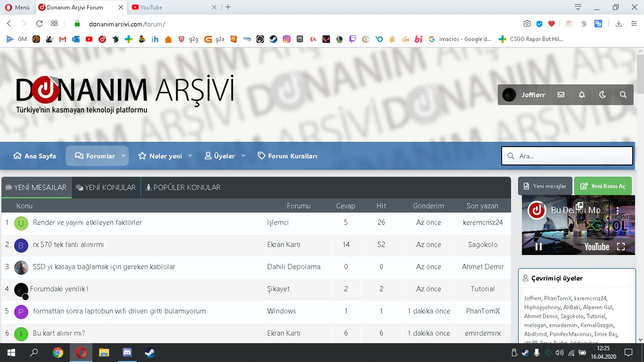
Task: Open thread 'Render ve yayını etkileyen faktörler'
Action: point(87,222)
